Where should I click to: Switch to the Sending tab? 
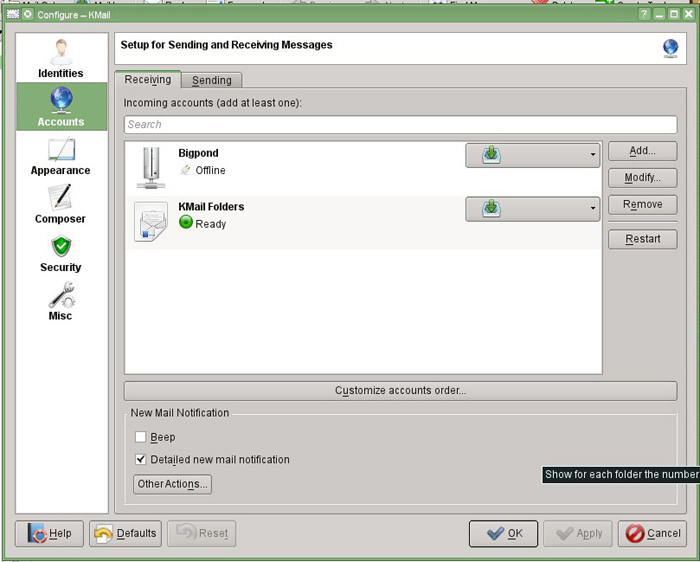[212, 80]
